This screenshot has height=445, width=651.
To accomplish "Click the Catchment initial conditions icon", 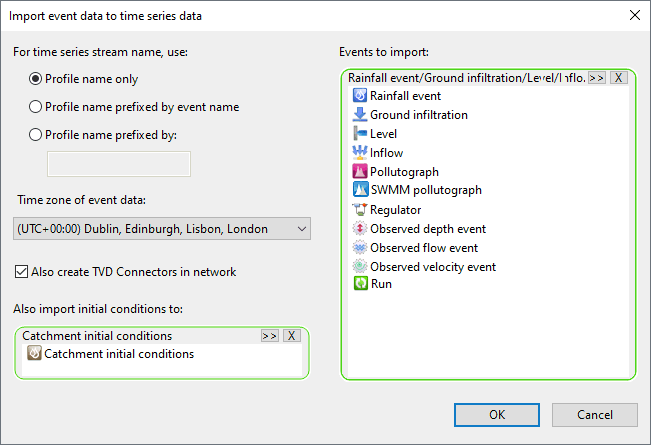I will [34, 354].
